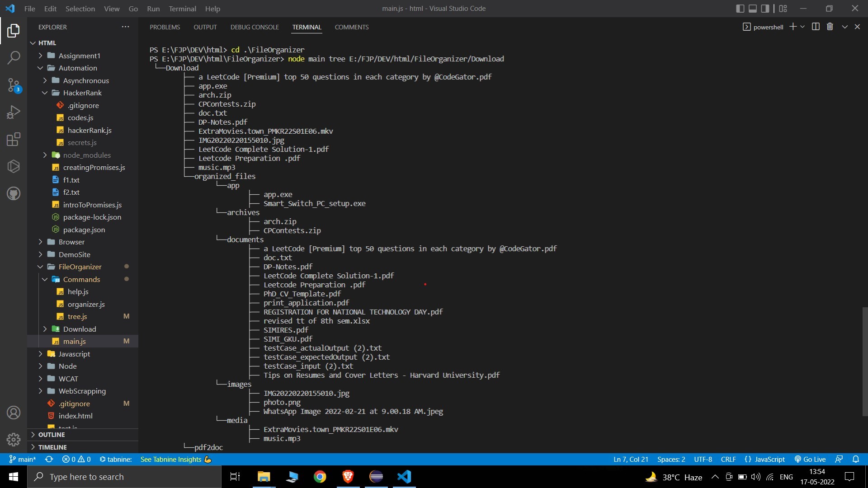The width and height of the screenshot is (868, 488).
Task: Open Customize Layout icon in title bar
Action: [x=783, y=8]
